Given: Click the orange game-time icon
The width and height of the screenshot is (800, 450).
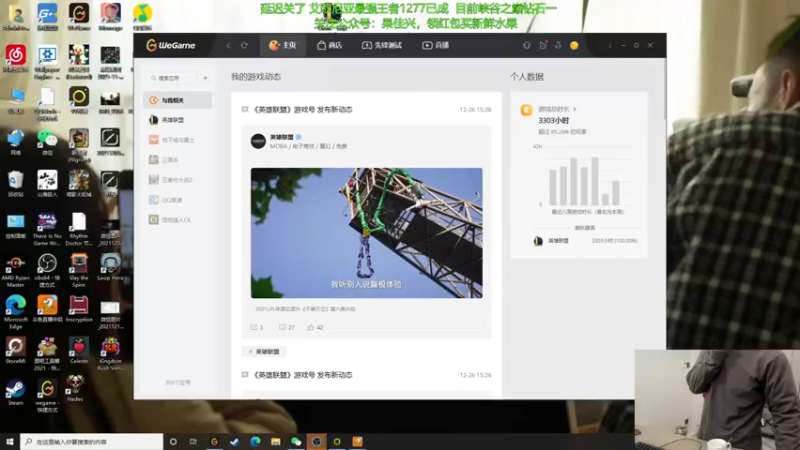Looking at the screenshot, I should [527, 110].
